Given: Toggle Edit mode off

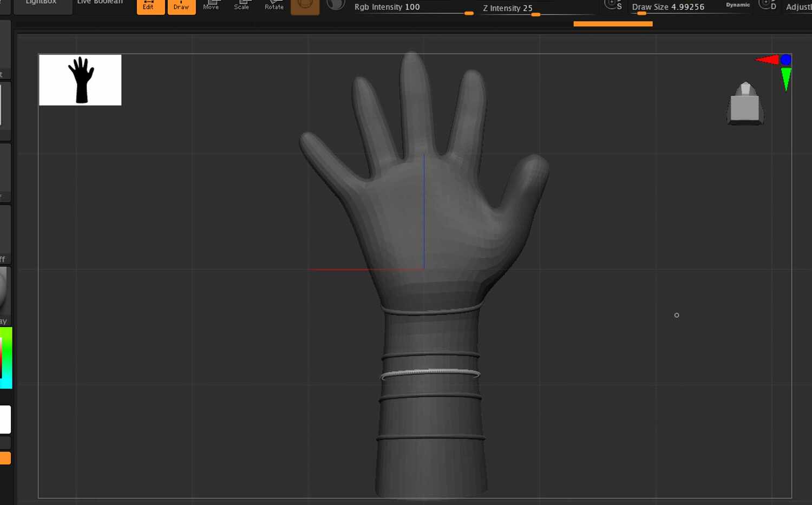Looking at the screenshot, I should [x=150, y=6].
